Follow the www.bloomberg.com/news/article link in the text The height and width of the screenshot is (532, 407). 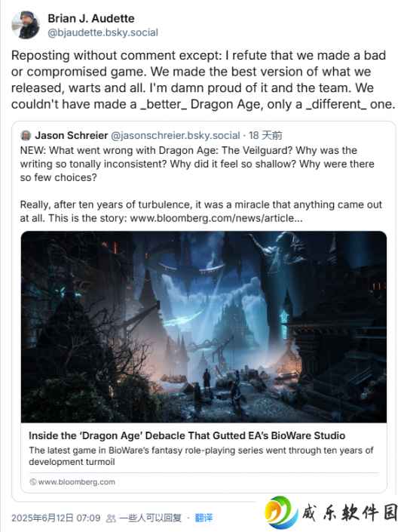point(216,218)
